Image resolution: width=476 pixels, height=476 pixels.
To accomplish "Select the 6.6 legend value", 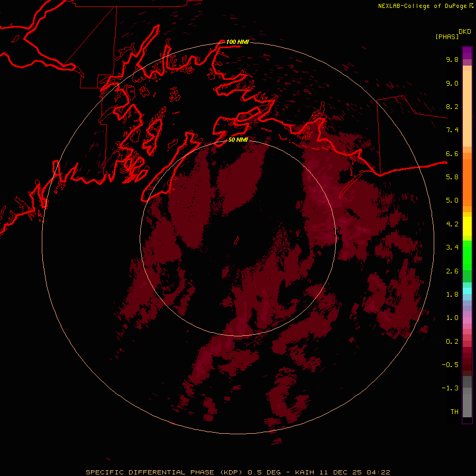I will pyautogui.click(x=452, y=153).
